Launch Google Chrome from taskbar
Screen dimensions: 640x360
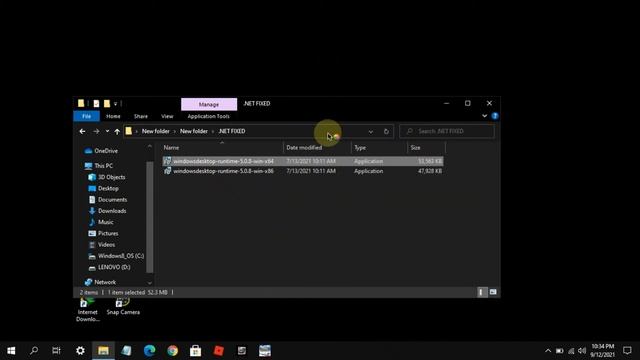(x=173, y=351)
